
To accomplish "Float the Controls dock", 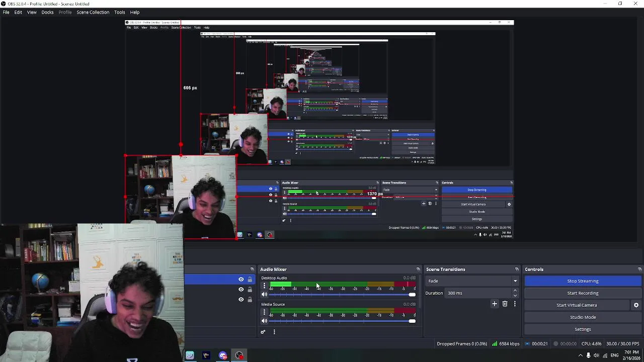I will (x=639, y=269).
